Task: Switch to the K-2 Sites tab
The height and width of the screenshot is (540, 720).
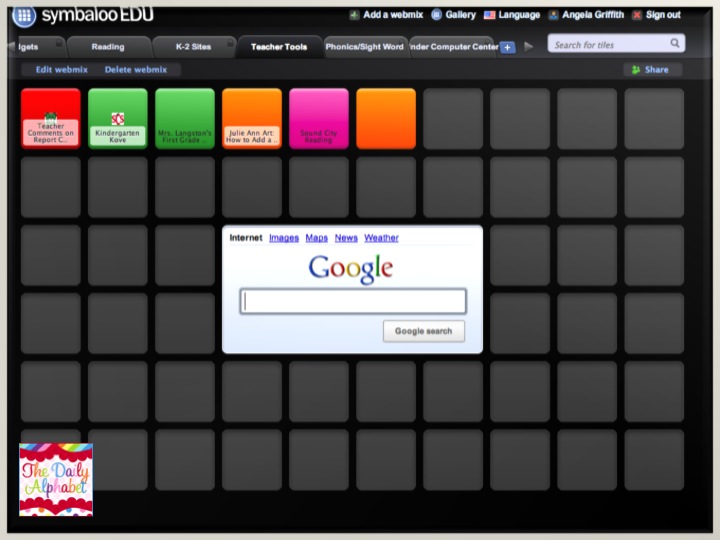Action: tap(193, 47)
